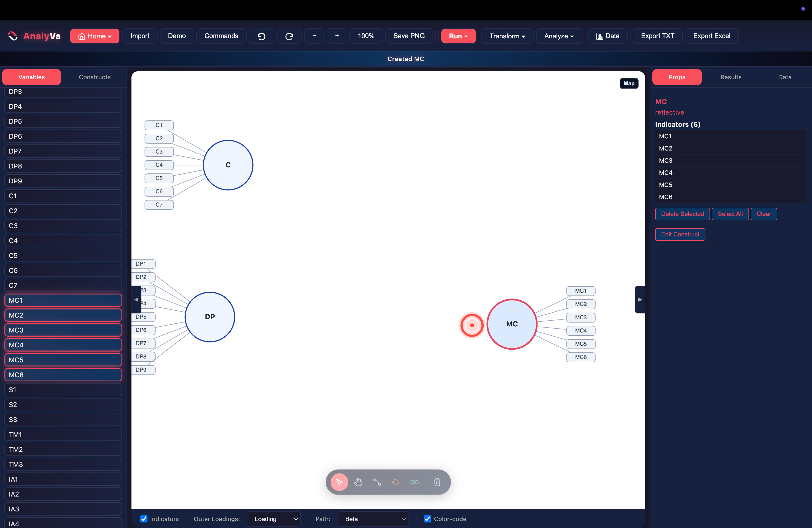812x528 pixels.
Task: Select the pointer tool in canvas toolbar
Action: 339,482
